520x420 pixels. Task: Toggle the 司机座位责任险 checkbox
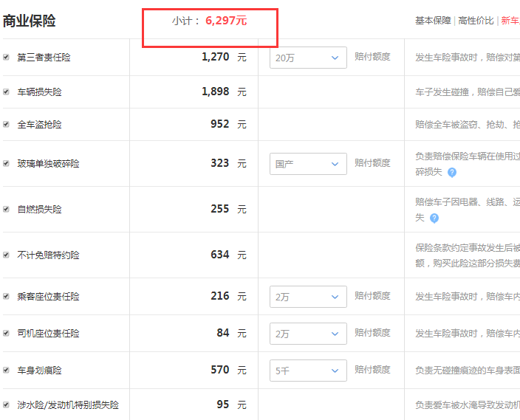point(6,333)
